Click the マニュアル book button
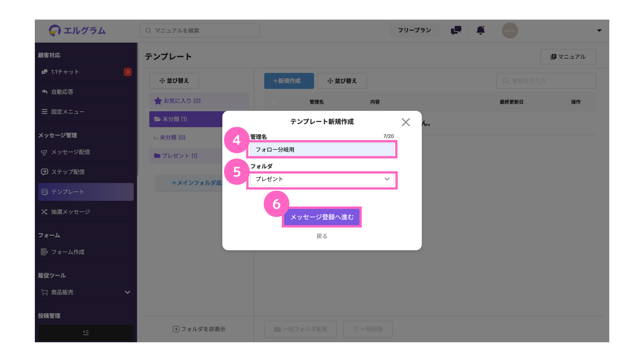 tap(568, 57)
